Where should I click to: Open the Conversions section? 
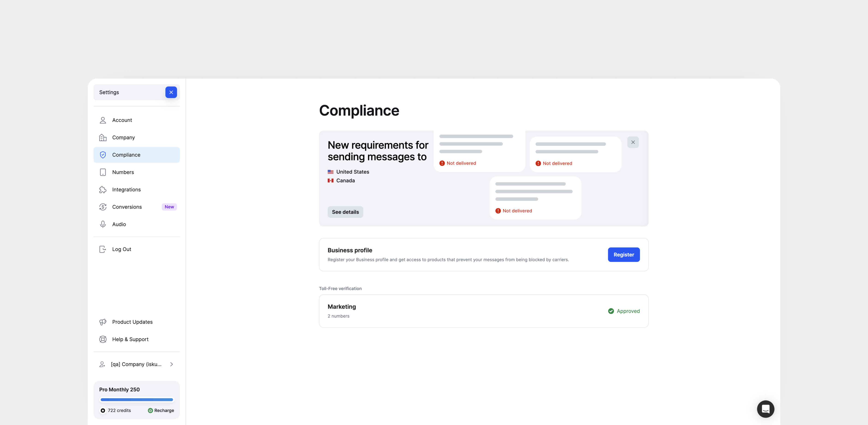click(136, 207)
